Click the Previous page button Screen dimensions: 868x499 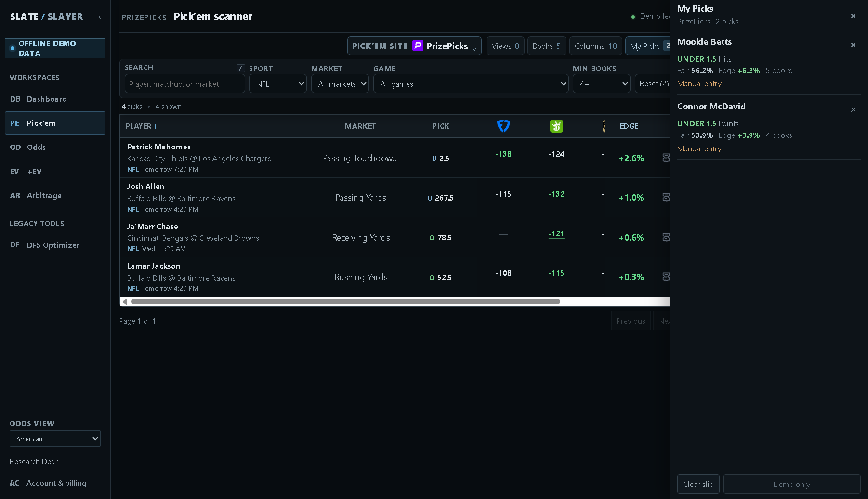[x=631, y=321]
